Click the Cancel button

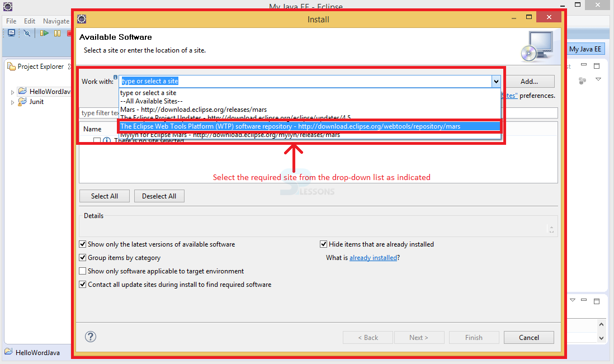tap(528, 337)
